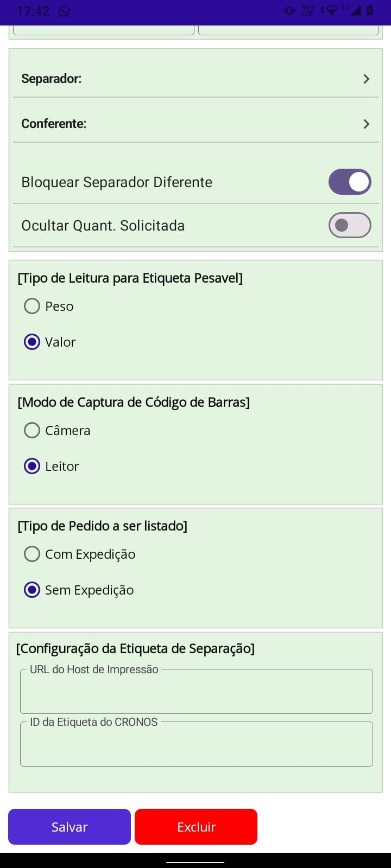Tap the VoLTE indicator icon
The width and height of the screenshot is (391, 868).
308,10
